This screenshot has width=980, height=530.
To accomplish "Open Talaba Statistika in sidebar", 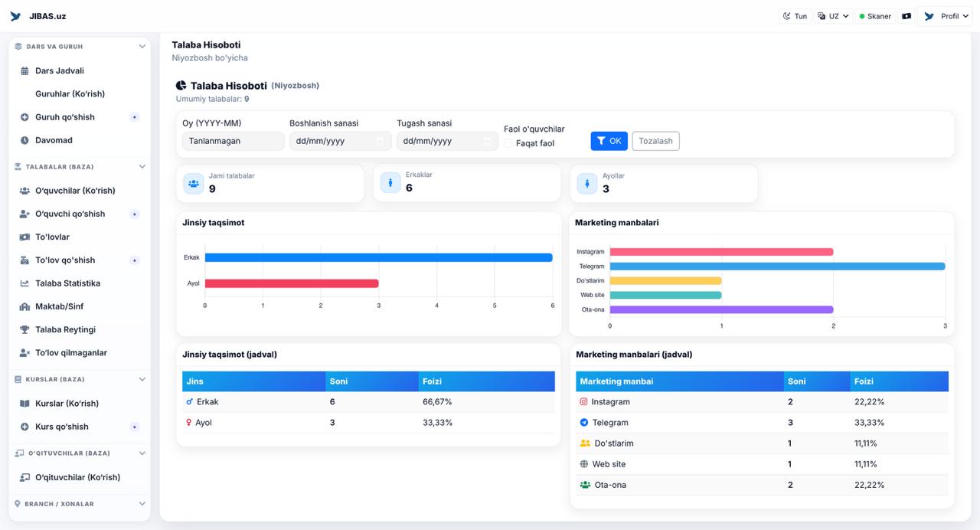I will [x=67, y=283].
